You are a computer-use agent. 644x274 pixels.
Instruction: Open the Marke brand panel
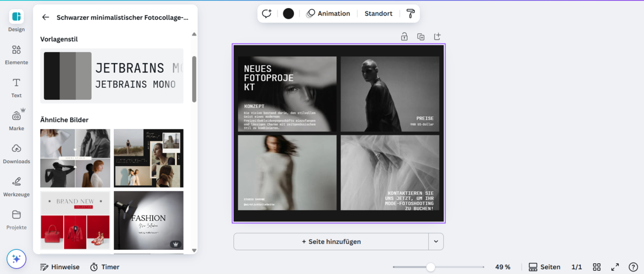[16, 116]
